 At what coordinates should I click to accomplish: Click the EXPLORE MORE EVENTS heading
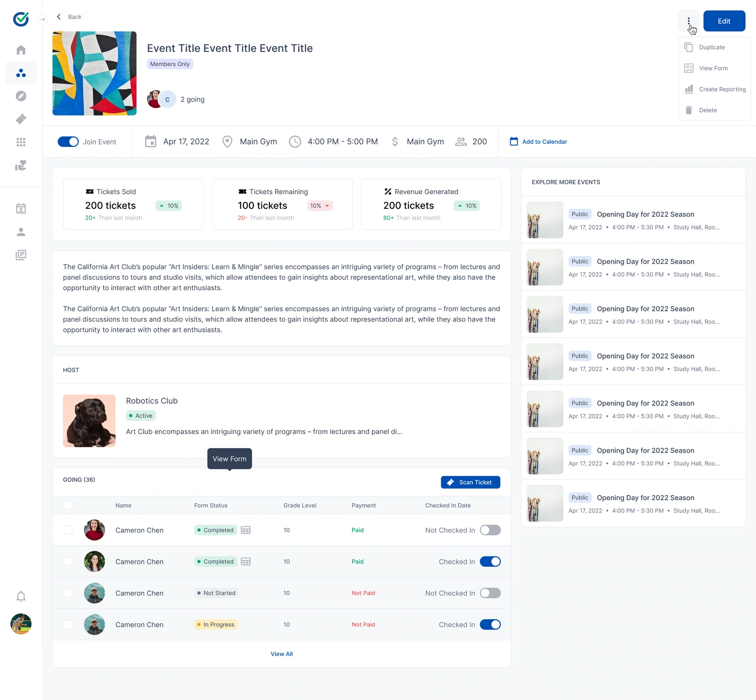tap(566, 182)
